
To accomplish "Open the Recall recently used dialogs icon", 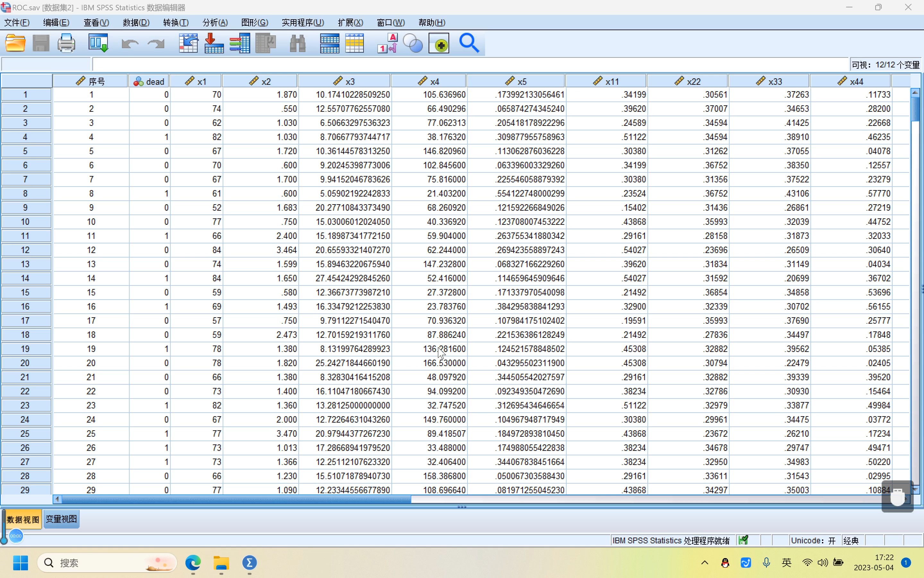I will (x=98, y=43).
